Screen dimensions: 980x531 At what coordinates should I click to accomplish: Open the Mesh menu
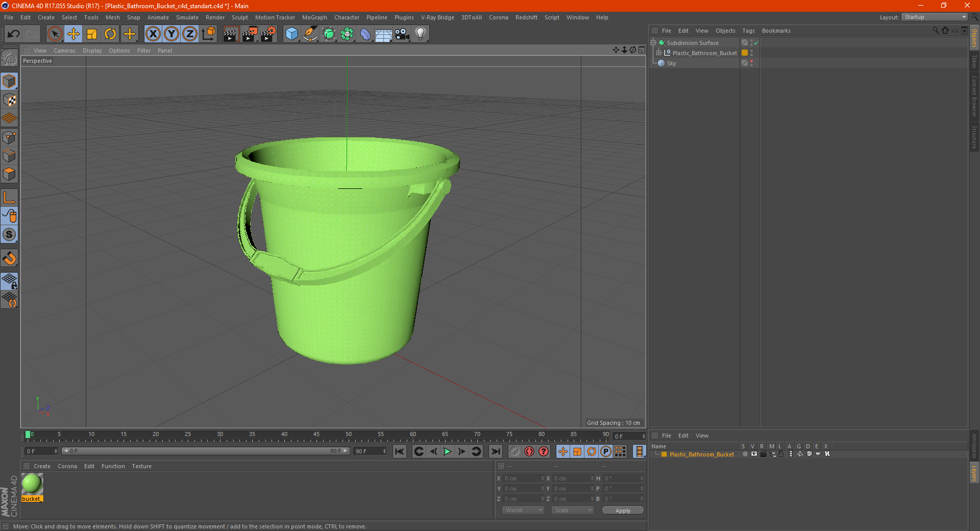click(x=112, y=17)
